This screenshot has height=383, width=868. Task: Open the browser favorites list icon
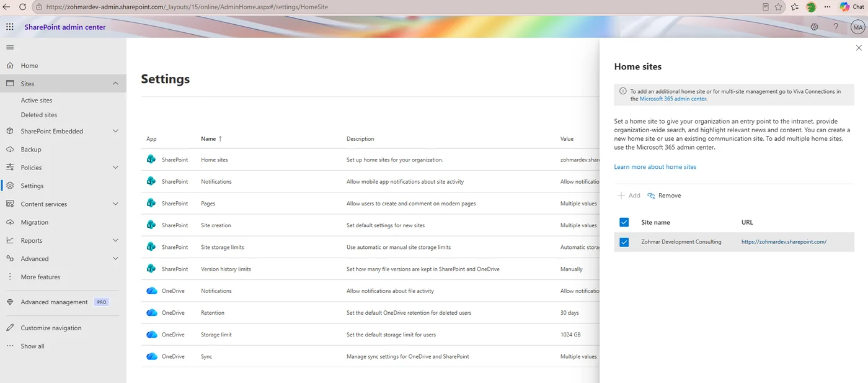point(795,7)
